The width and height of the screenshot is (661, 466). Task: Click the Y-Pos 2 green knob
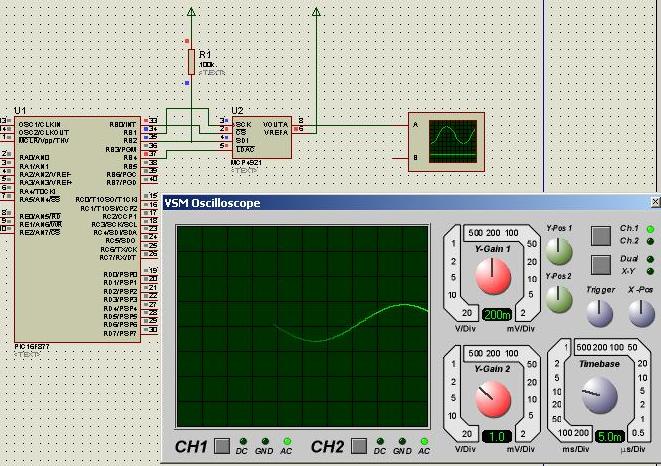[559, 299]
